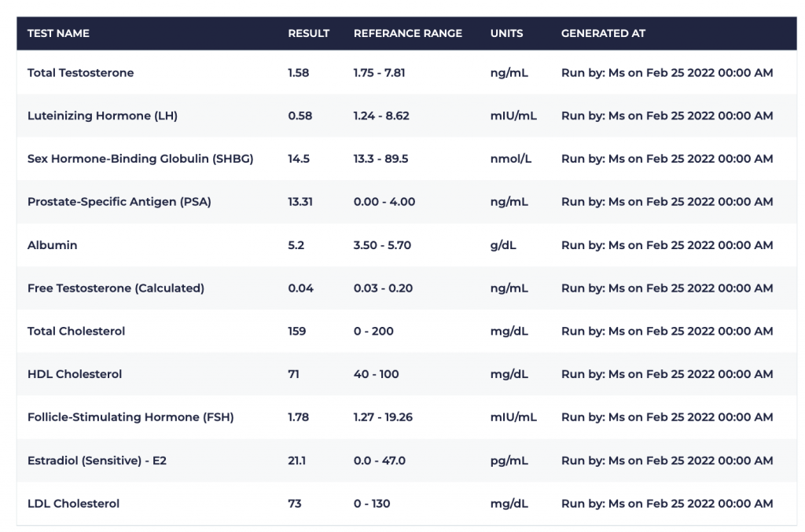Viewport: 805px width, 532px height.
Task: Click the pg/mL units cell for Estradiol
Action: click(509, 460)
